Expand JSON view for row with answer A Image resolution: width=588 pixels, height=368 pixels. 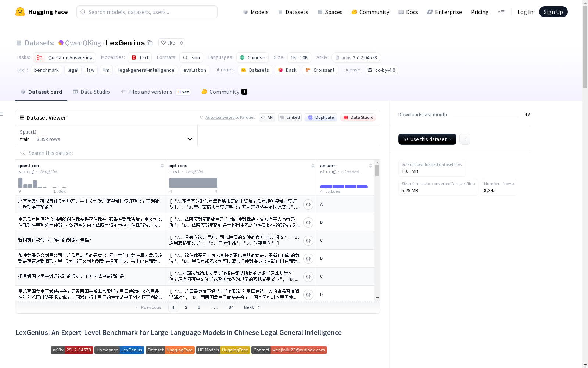pyautogui.click(x=308, y=205)
